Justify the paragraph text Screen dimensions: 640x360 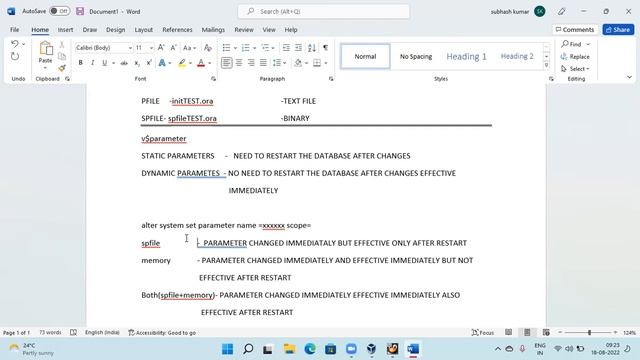(x=263, y=63)
